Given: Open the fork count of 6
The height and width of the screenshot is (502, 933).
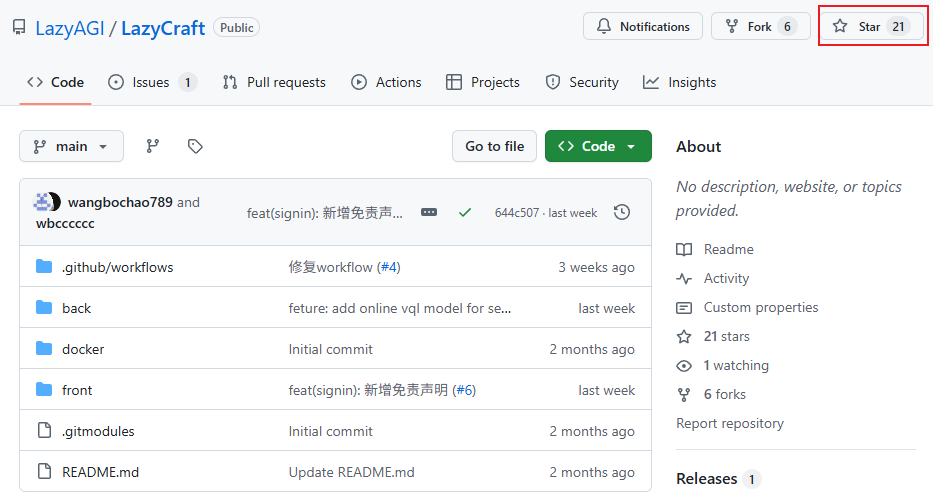Looking at the screenshot, I should (787, 27).
